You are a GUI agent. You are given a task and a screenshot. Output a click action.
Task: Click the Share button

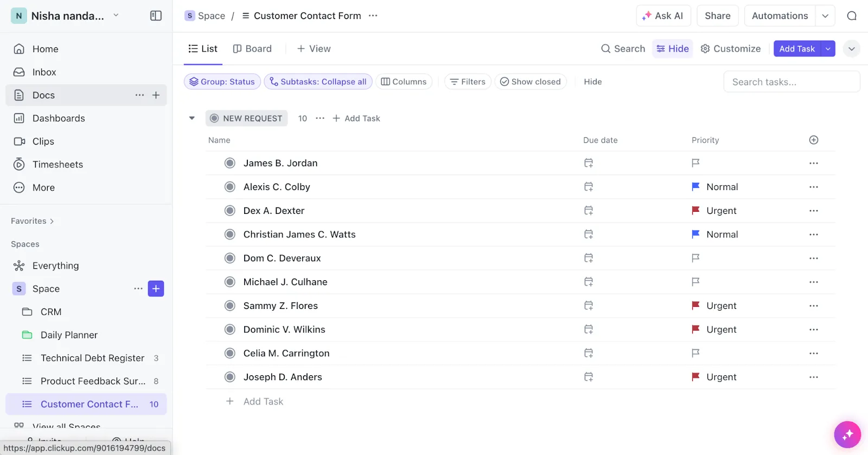[x=717, y=16]
